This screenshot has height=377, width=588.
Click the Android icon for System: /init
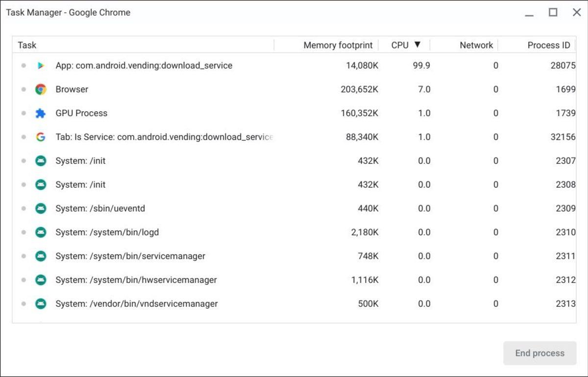coord(41,160)
